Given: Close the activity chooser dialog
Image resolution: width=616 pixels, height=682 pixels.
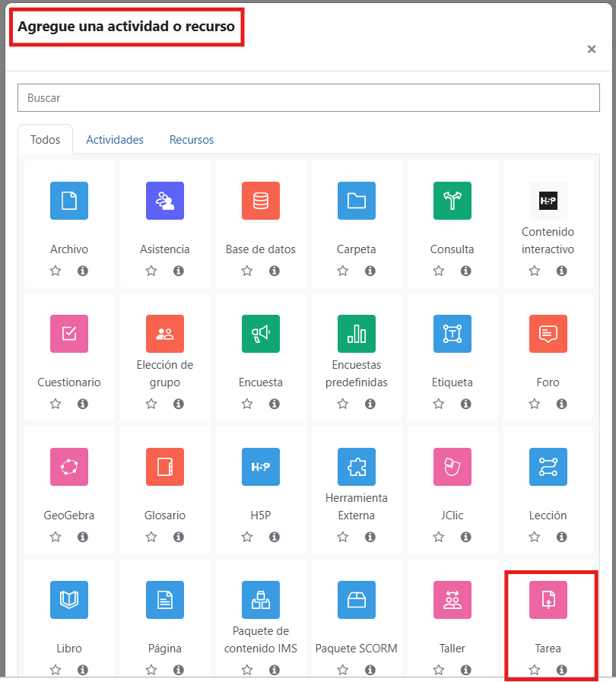Looking at the screenshot, I should (591, 49).
